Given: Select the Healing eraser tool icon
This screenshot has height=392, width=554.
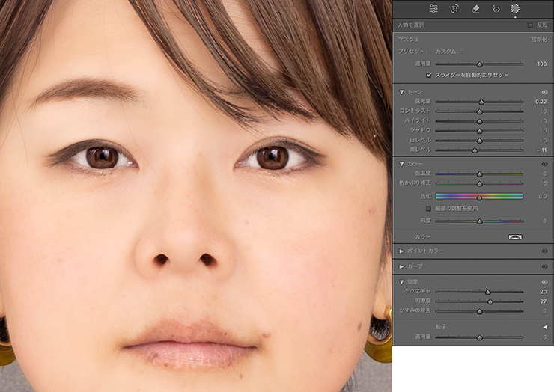Looking at the screenshot, I should tap(475, 9).
